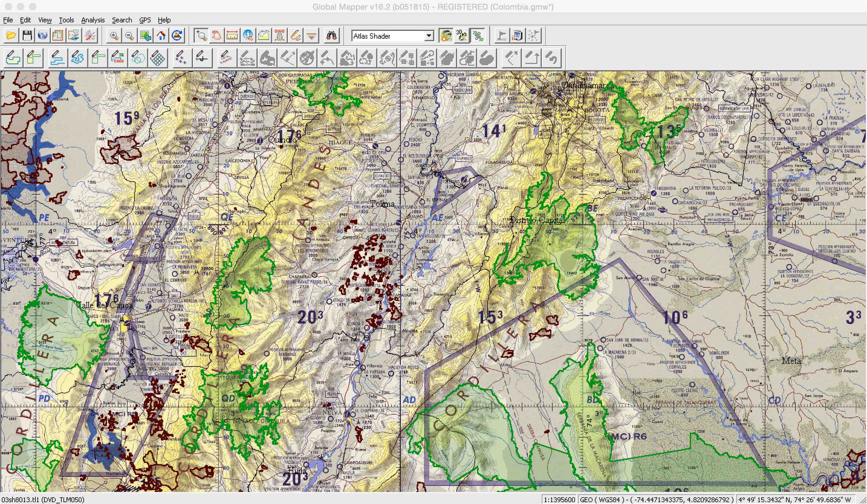Open a data file with the folder icon
The height and width of the screenshot is (504, 867).
[10, 35]
